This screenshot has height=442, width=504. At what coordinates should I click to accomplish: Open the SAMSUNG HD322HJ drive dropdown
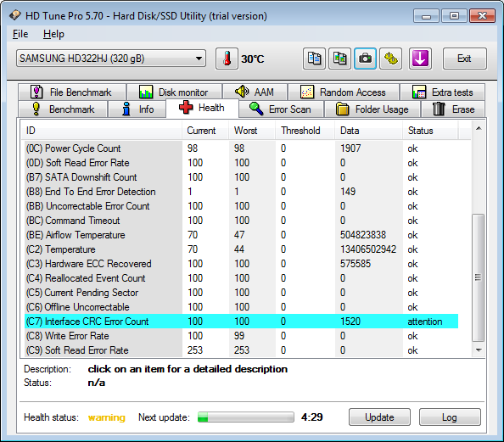111,59
